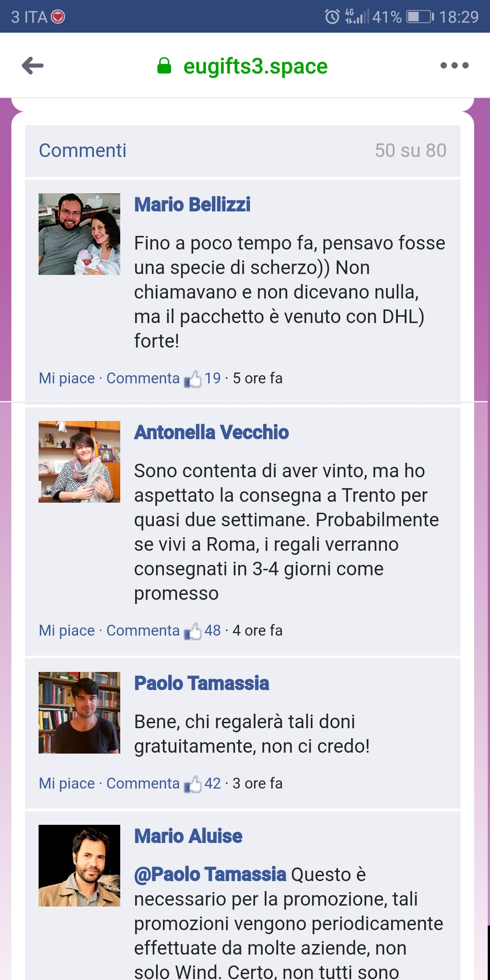
Task: Tap the battery status icon
Action: [420, 17]
